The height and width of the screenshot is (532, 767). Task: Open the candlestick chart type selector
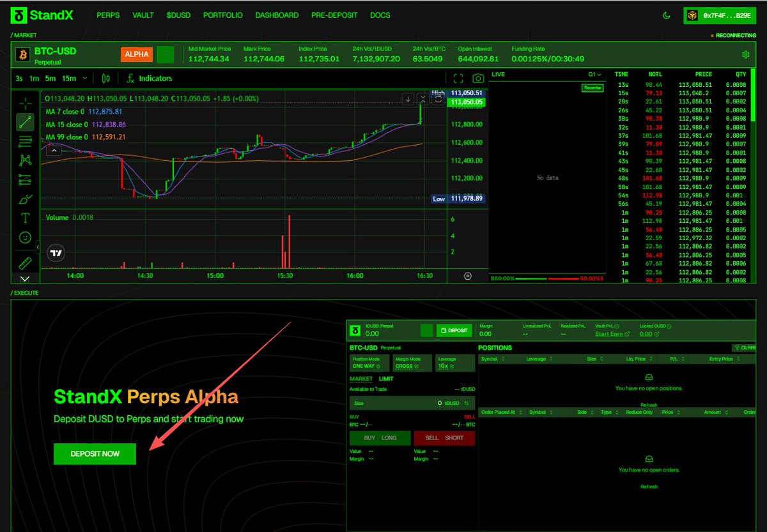click(x=106, y=79)
